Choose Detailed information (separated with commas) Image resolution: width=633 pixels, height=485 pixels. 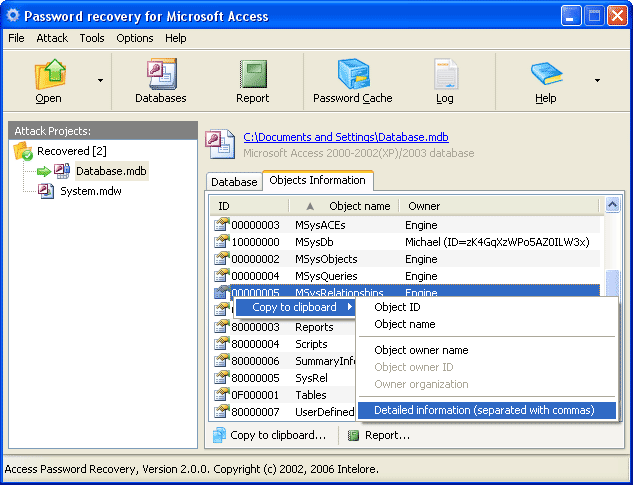(x=487, y=410)
